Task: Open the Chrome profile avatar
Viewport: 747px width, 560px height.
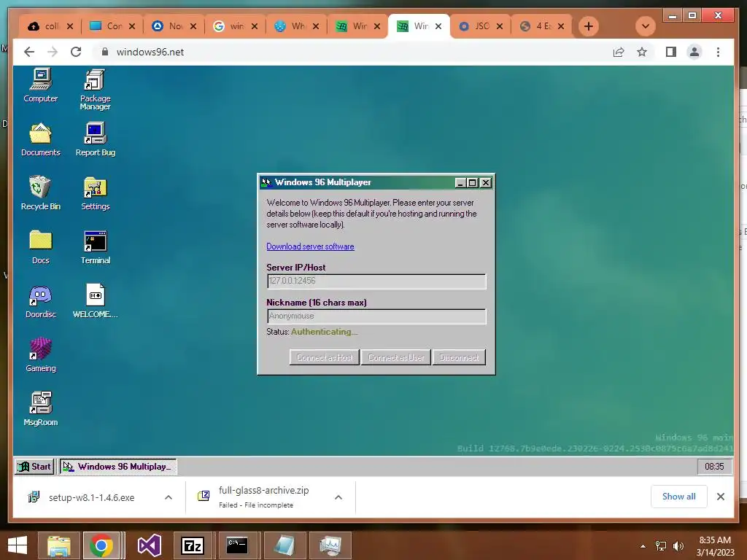Action: coord(694,52)
